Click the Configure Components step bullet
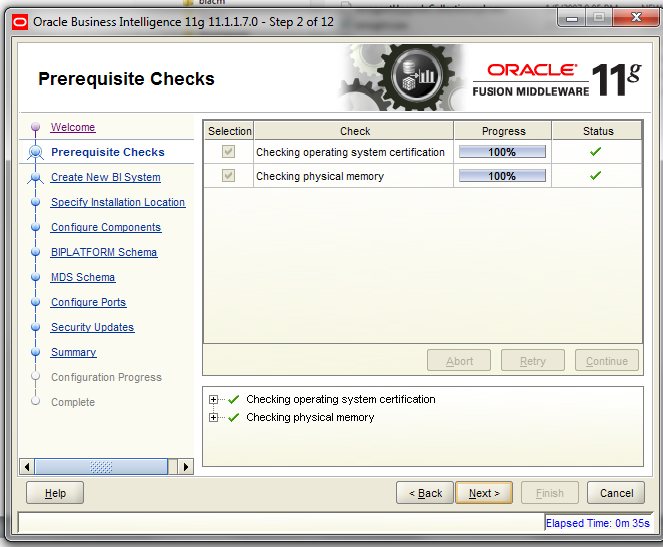Image resolution: width=663 pixels, height=547 pixels. [x=36, y=227]
